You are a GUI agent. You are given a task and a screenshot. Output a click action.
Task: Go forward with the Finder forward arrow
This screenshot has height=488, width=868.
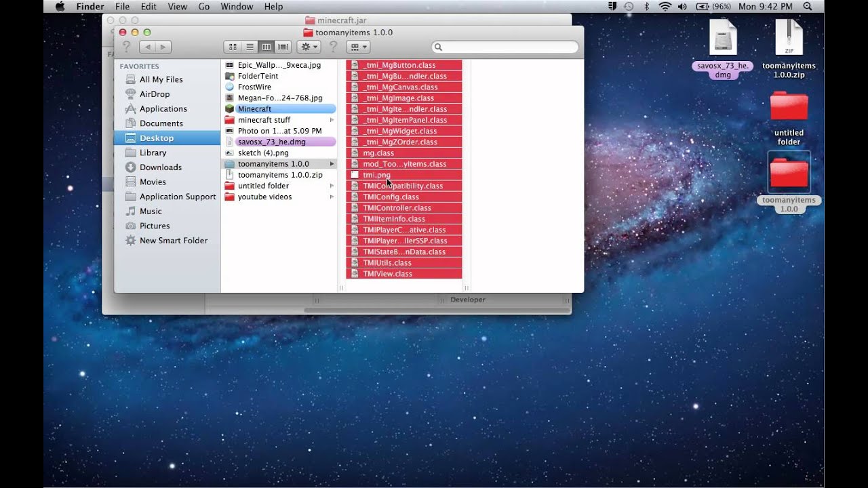coord(163,47)
